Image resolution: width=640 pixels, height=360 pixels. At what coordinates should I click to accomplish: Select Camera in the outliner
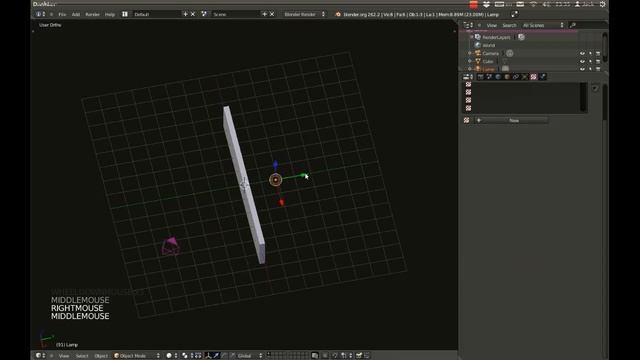pos(491,53)
